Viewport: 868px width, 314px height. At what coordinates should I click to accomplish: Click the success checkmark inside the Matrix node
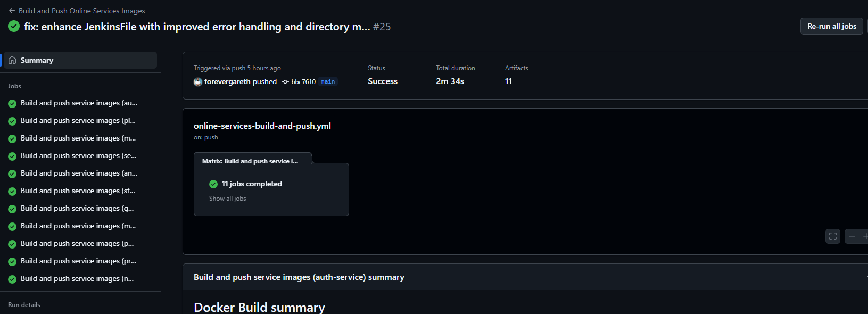coord(213,184)
